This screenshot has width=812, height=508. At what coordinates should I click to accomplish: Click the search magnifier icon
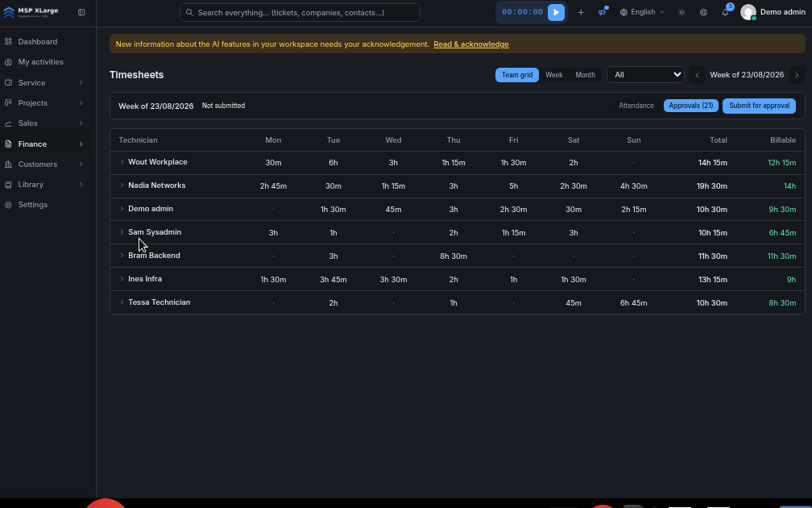[x=189, y=12]
